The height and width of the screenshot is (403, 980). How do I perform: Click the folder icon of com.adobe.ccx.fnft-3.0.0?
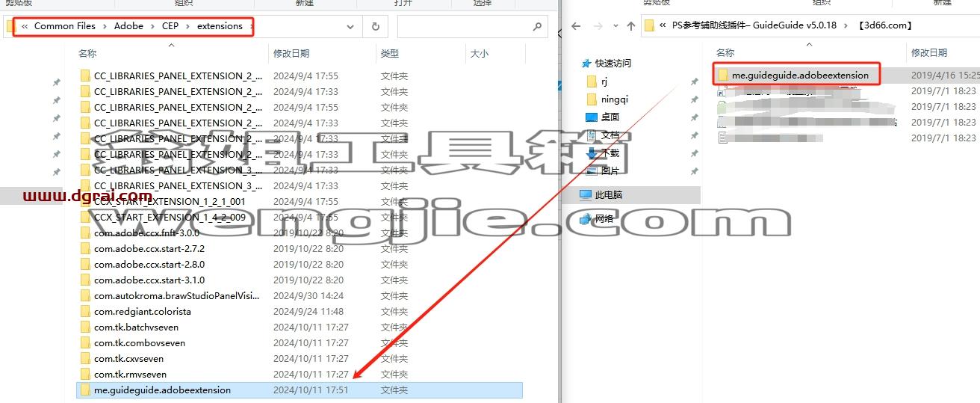click(x=85, y=233)
